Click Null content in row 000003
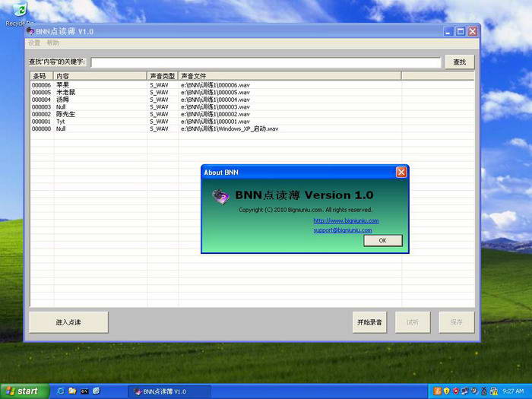Viewport: 532px width, 399px height. 61,107
